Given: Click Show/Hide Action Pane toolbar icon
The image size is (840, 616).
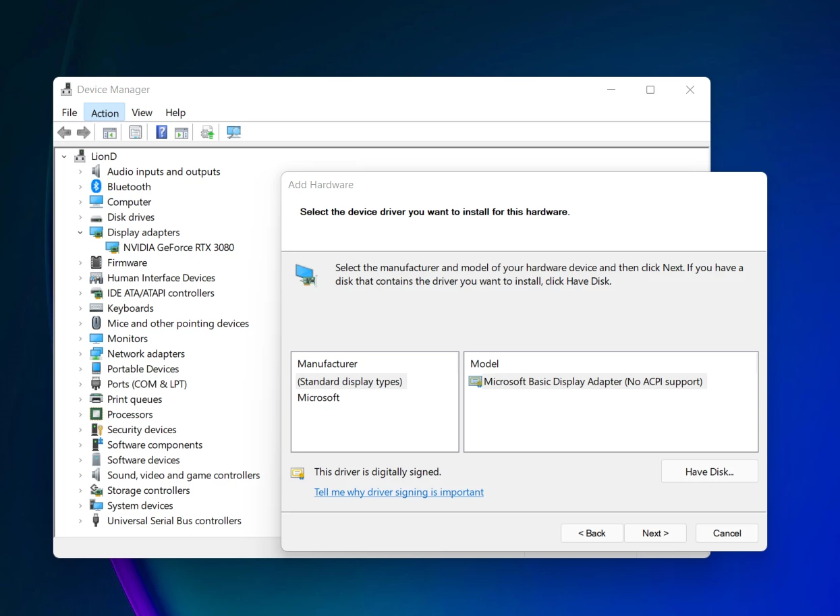Looking at the screenshot, I should pyautogui.click(x=181, y=132).
